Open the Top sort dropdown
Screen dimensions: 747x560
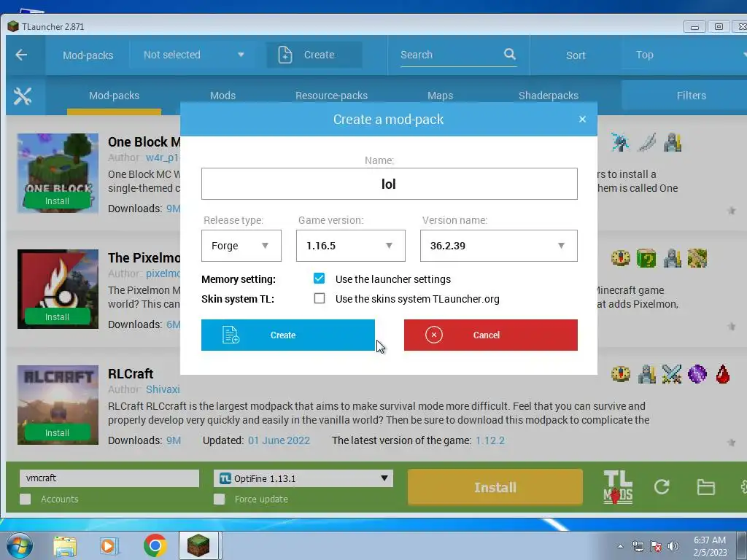tap(686, 55)
